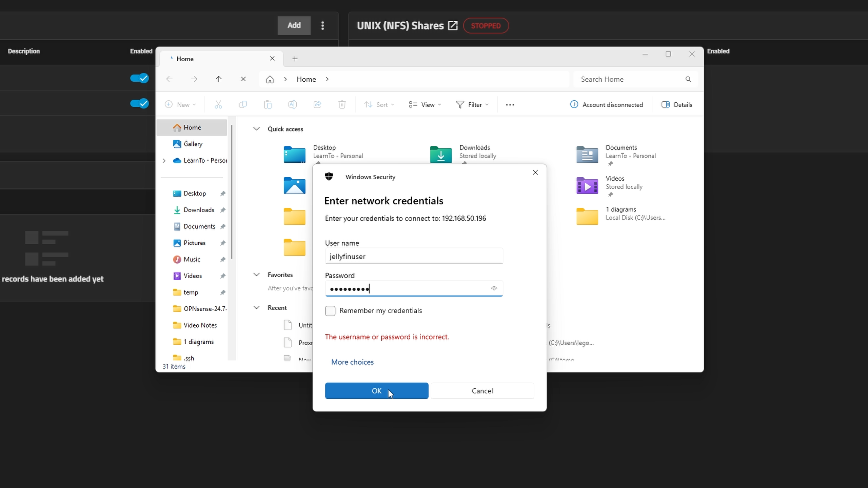Click the STOPPED status badge
The width and height of the screenshot is (868, 488).
[x=486, y=26]
